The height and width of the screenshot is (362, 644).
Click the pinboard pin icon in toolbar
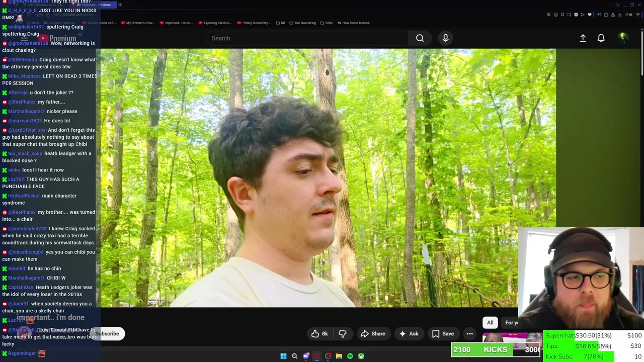tap(562, 15)
